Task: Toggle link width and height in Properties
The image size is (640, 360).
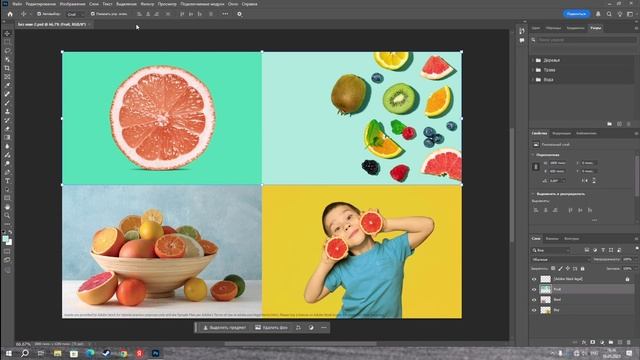Action: (x=536, y=167)
